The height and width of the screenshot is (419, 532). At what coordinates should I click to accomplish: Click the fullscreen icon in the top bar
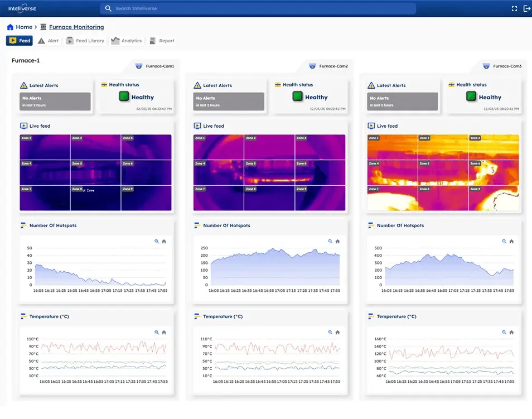pyautogui.click(x=514, y=8)
